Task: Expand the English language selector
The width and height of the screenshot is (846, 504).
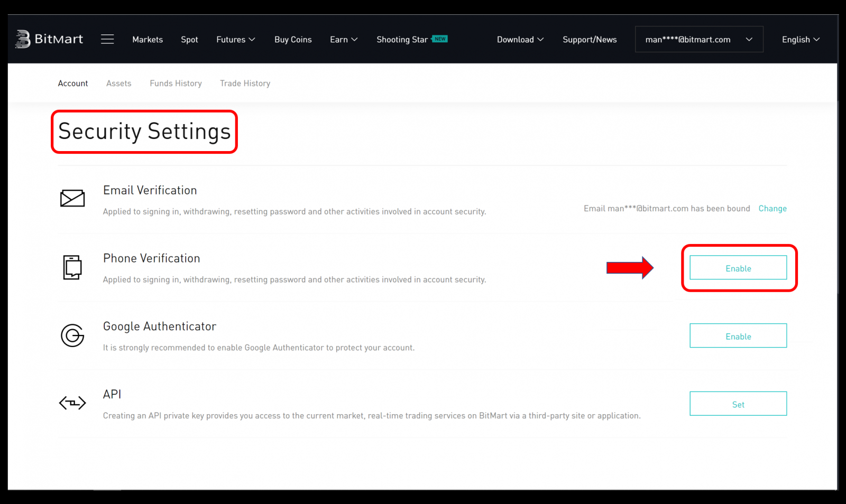Action: click(x=800, y=39)
